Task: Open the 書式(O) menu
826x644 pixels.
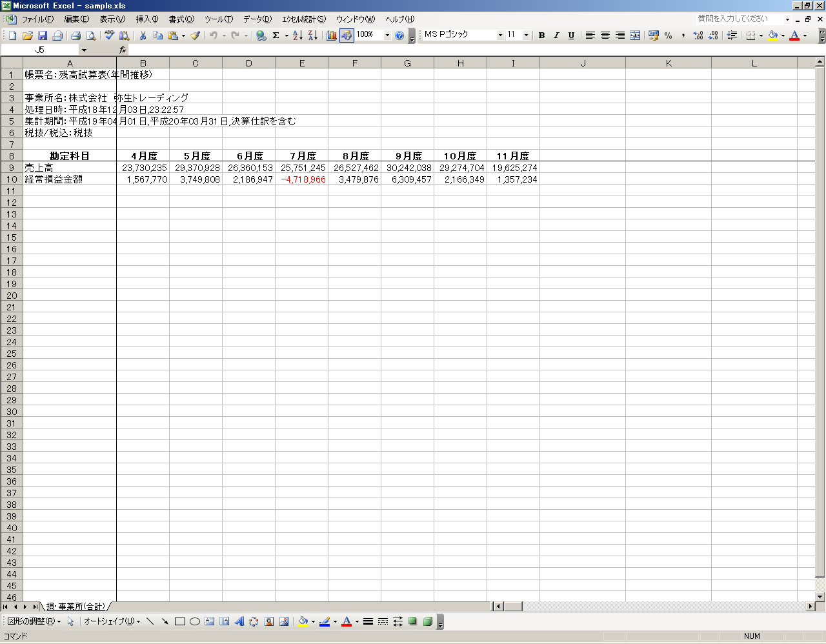Action: click(x=181, y=19)
